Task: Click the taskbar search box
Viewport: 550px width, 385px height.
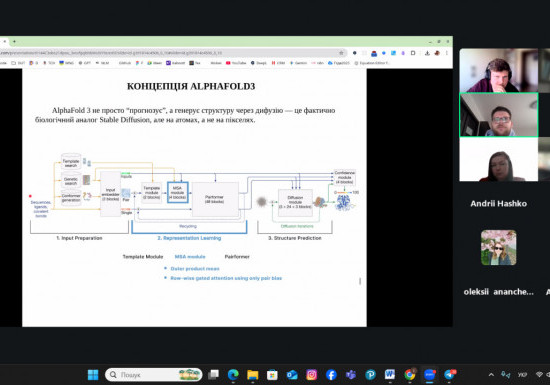Action: click(154, 375)
